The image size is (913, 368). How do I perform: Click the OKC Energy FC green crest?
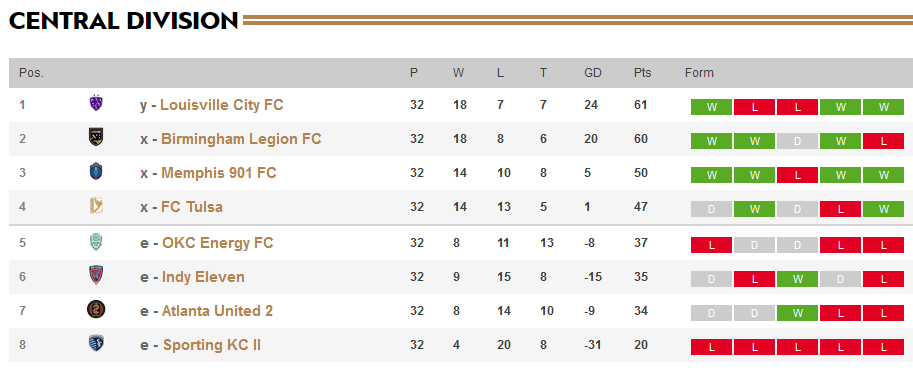(96, 241)
